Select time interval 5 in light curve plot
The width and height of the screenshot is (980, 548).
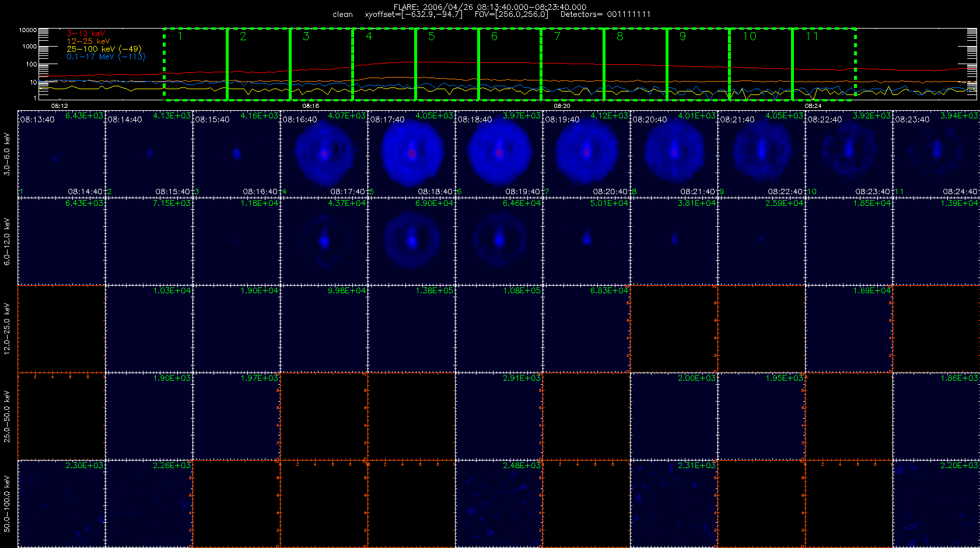447,64
